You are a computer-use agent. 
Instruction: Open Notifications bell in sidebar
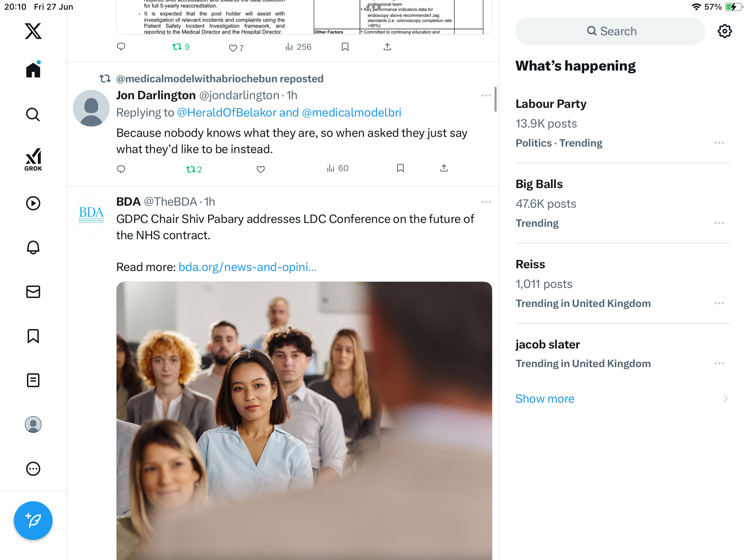33,248
